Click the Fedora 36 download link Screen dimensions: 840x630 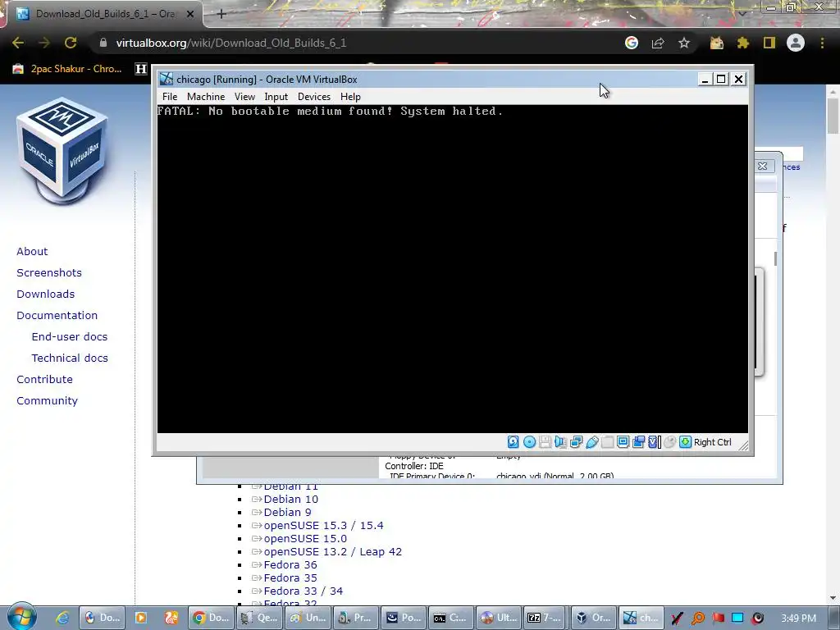coord(290,564)
